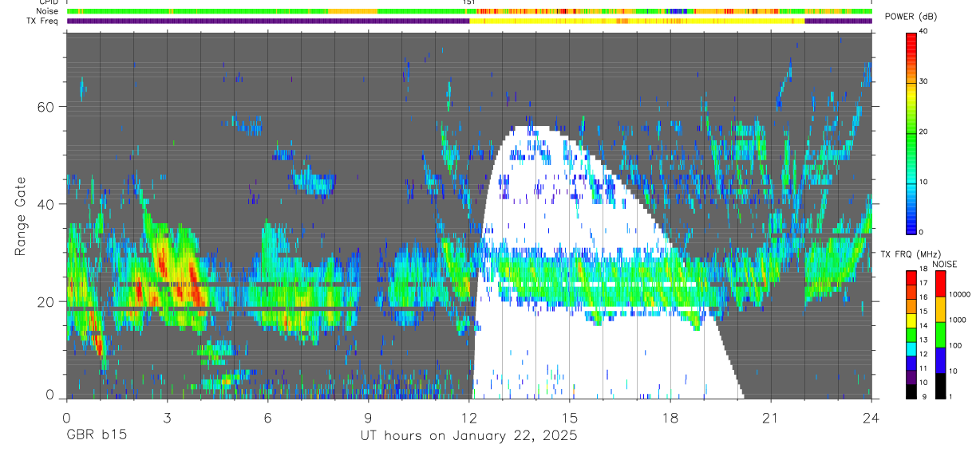Click the 1 tick on NOISE scale
Image resolution: width=980 pixels, height=452 pixels.
point(950,397)
